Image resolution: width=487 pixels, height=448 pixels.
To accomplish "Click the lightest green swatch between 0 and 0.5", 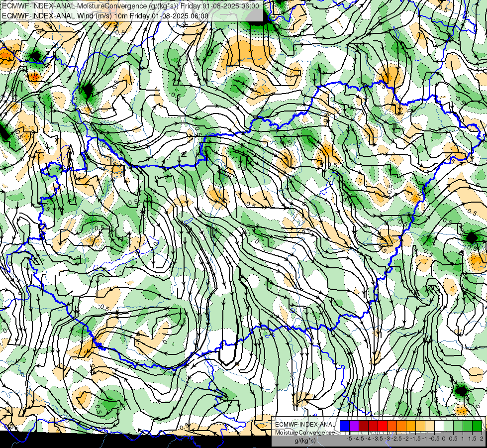I will tap(449, 426).
